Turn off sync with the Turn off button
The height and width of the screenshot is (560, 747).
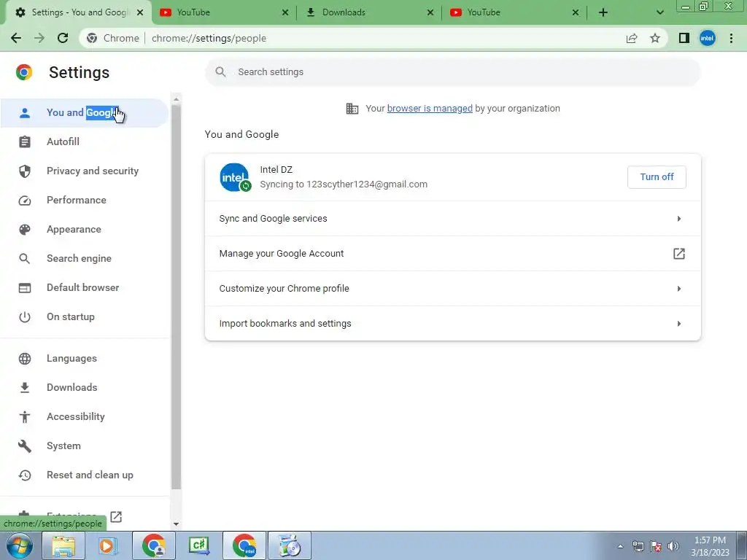click(x=657, y=177)
